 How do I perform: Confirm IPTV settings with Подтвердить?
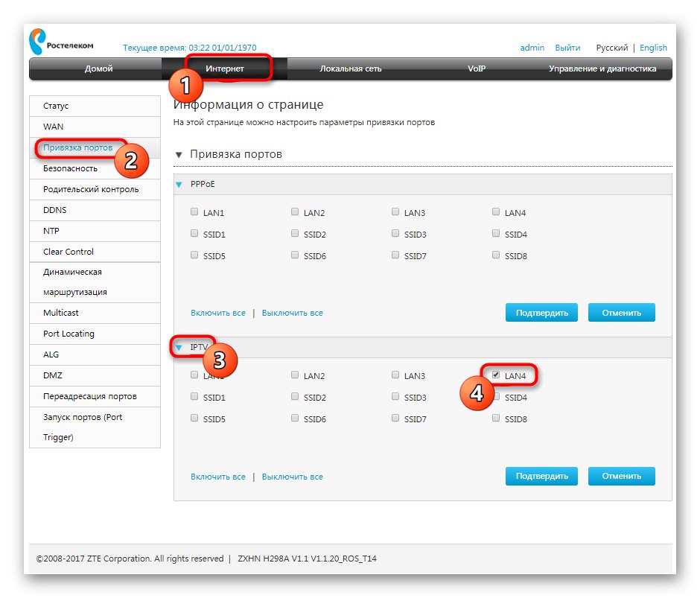pos(541,476)
